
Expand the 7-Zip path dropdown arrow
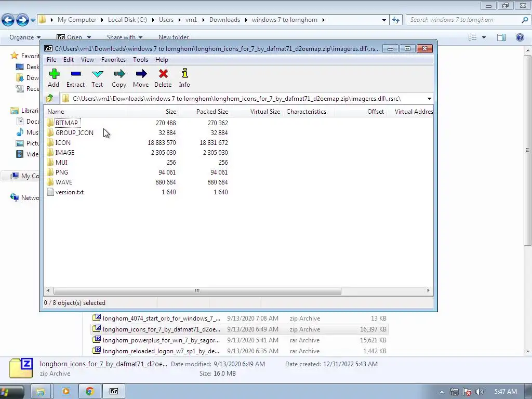429,99
